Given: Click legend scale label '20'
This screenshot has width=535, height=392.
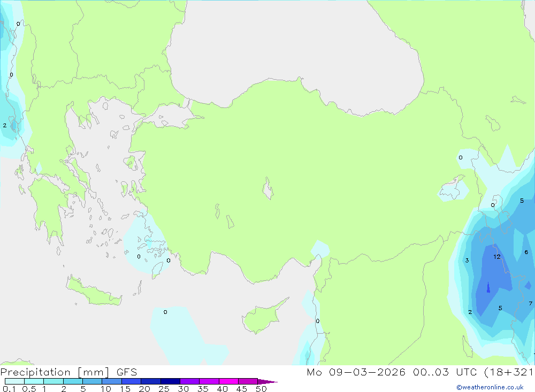Looking at the screenshot, I should (x=144, y=389).
